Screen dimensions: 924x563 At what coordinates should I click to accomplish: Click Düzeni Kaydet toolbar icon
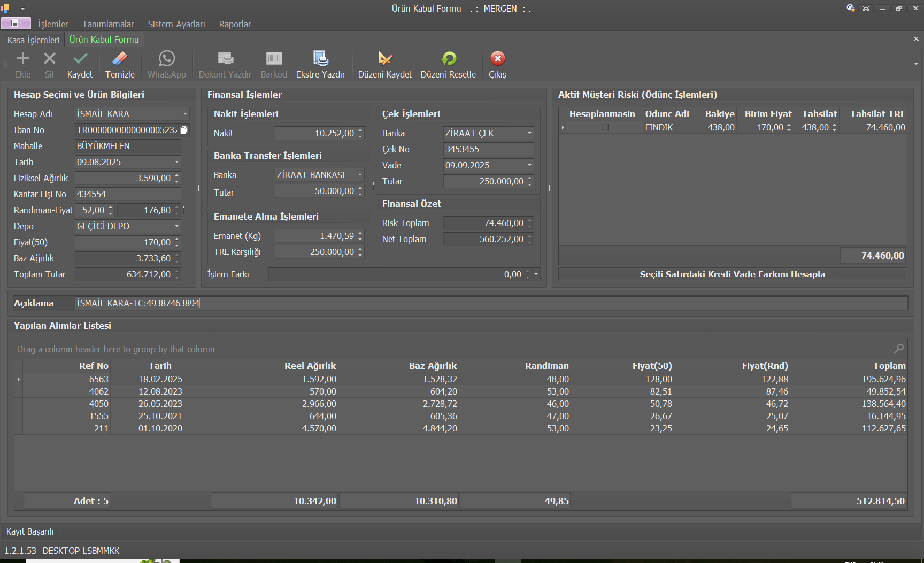pyautogui.click(x=384, y=59)
